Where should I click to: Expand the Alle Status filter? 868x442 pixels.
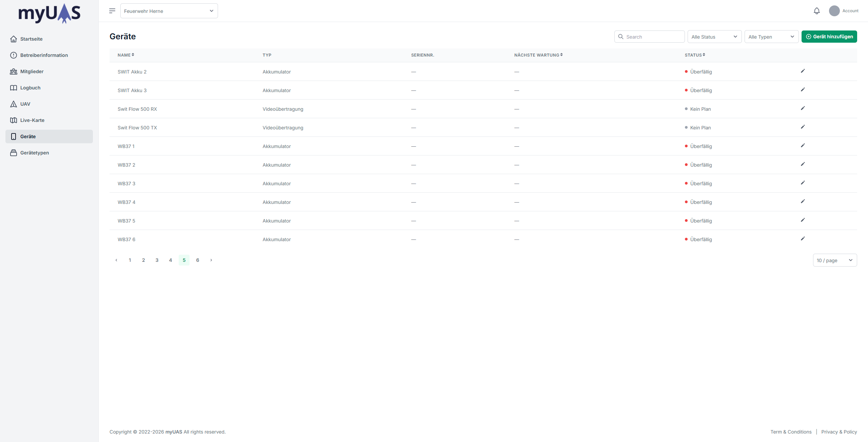click(714, 37)
